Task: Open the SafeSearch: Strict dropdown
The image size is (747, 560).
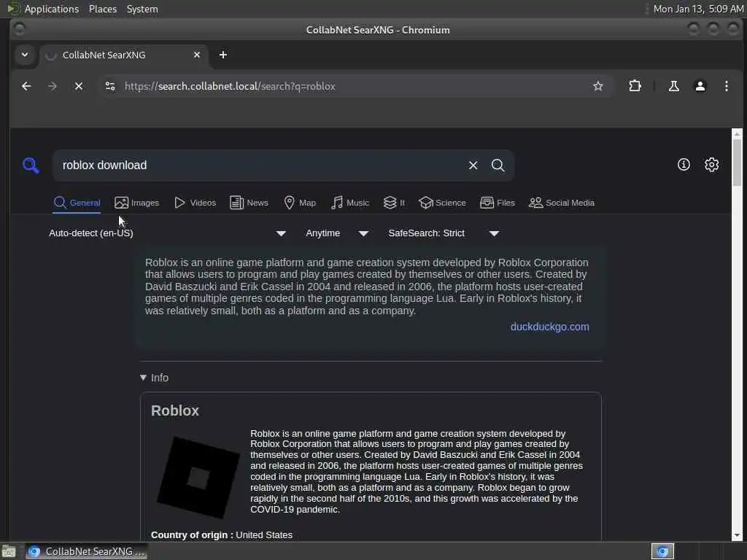Action: pos(444,233)
